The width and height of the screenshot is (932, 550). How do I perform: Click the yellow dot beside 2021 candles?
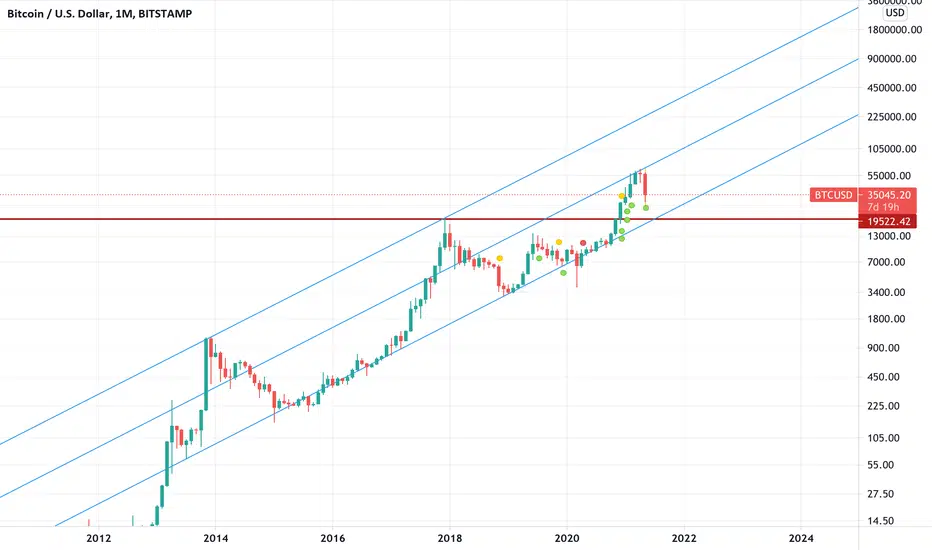[622, 196]
